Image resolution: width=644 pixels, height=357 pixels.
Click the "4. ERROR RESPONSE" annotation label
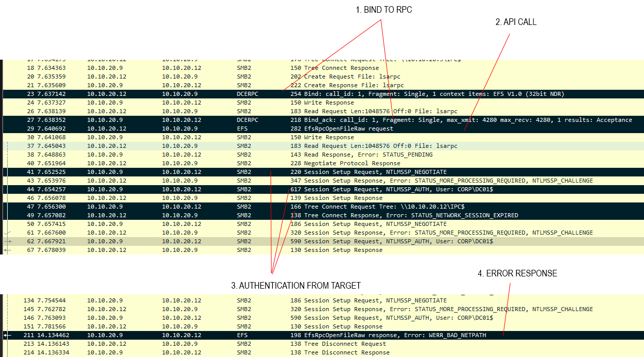click(517, 273)
